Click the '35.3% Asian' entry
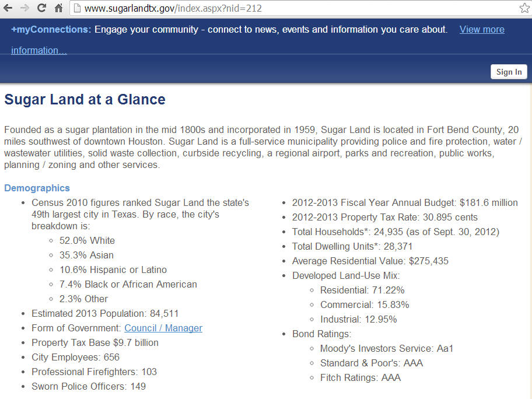Viewport: 532px width, 399px height. click(86, 255)
